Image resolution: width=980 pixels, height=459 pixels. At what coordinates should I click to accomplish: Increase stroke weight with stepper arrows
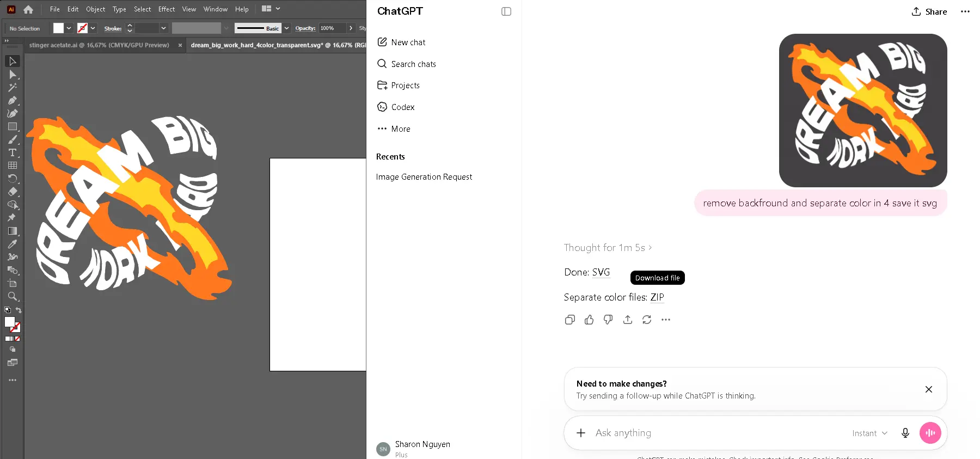(130, 26)
